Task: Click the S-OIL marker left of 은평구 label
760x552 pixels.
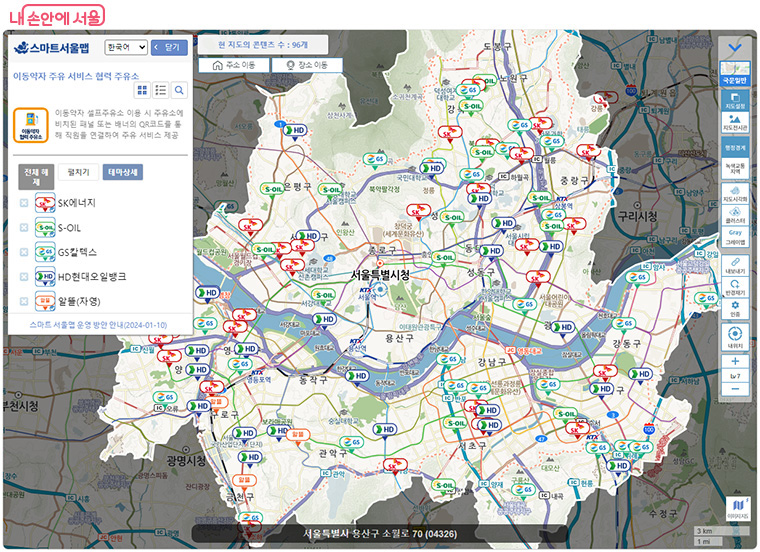Action: [272, 189]
